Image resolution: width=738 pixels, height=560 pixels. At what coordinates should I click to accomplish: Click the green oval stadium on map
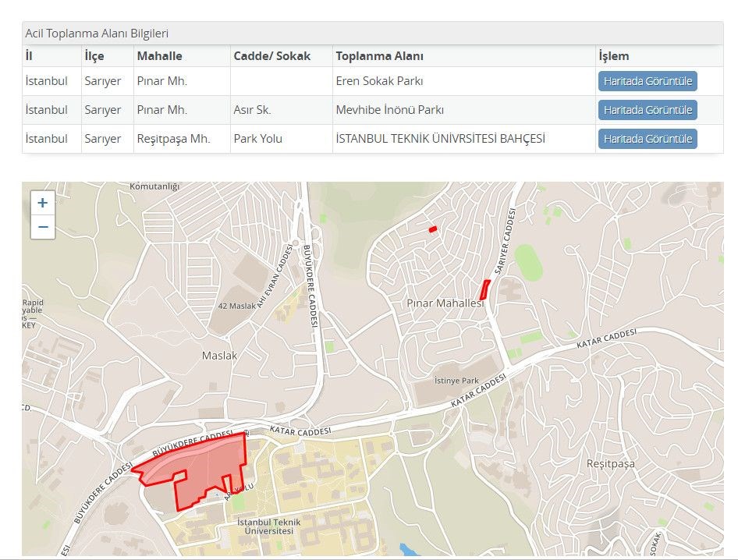click(529, 262)
